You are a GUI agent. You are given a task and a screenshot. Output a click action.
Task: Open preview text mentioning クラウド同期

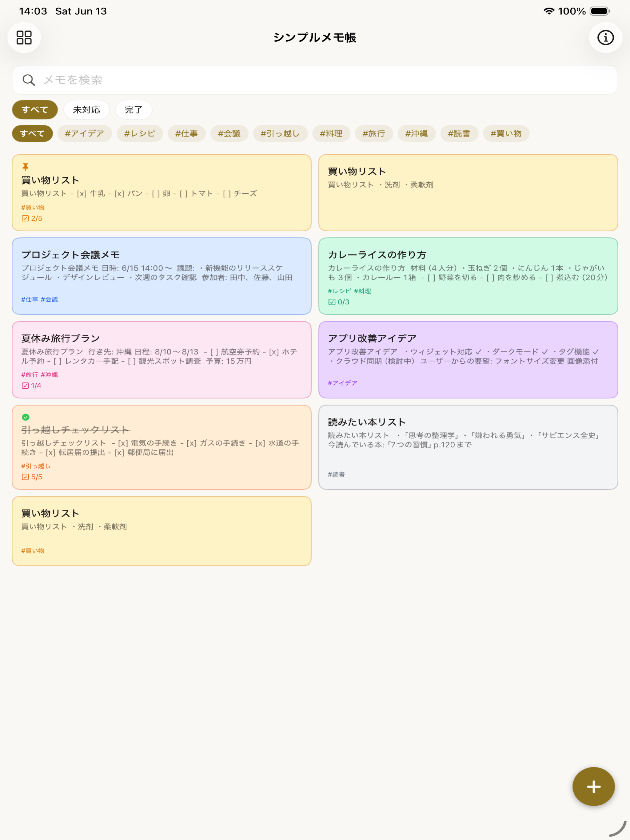click(x=463, y=356)
